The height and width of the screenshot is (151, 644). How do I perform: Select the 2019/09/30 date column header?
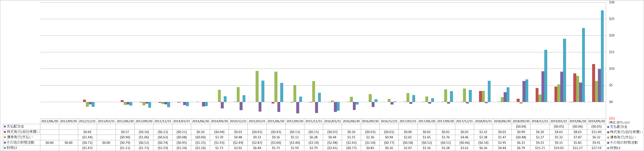597,121
